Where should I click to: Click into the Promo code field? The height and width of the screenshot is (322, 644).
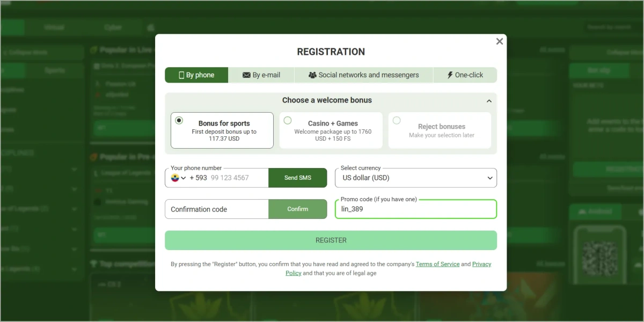tap(416, 209)
